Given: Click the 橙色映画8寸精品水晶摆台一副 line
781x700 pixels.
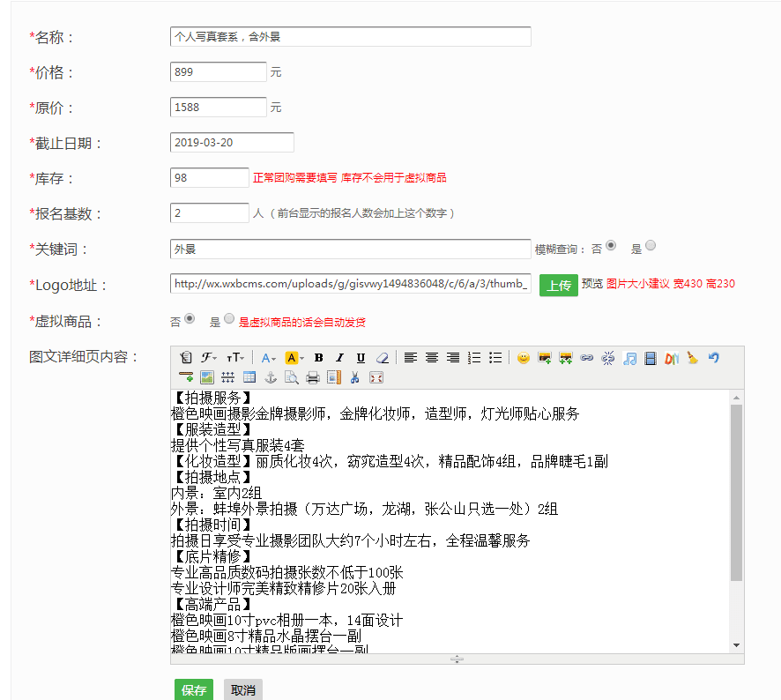Looking at the screenshot, I should [x=266, y=636].
